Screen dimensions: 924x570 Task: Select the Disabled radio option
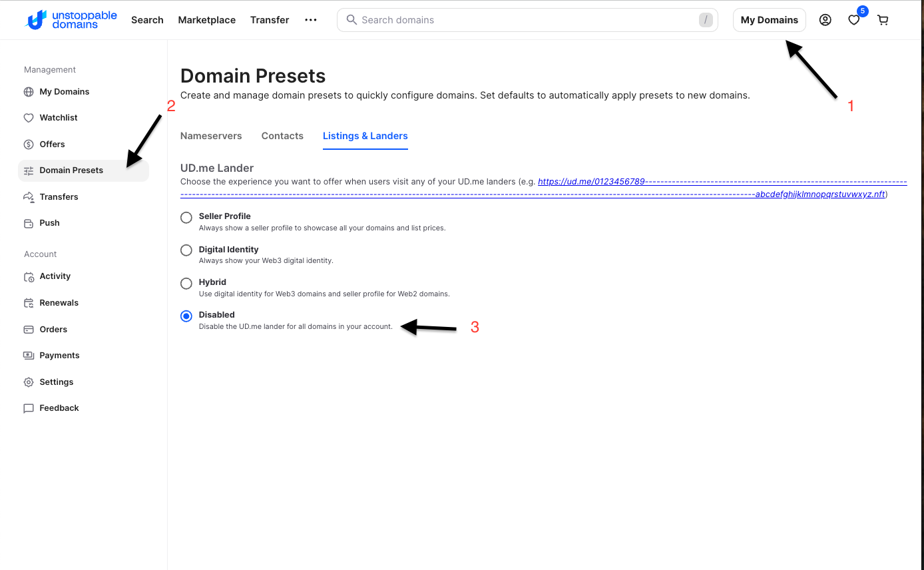(186, 316)
